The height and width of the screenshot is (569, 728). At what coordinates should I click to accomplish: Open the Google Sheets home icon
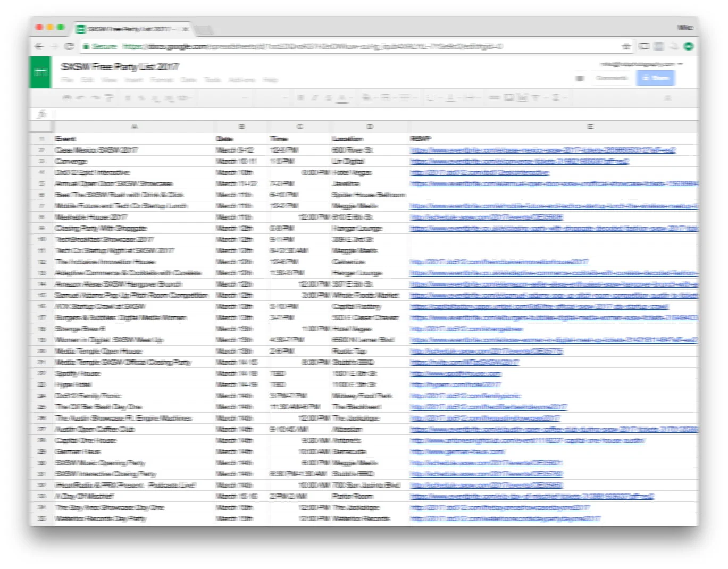(40, 72)
